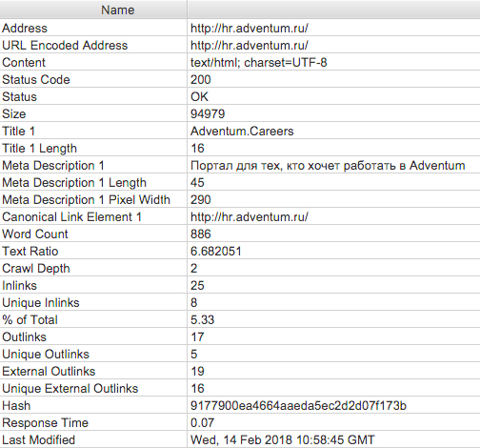
Task: Select the Title 1 Length row
Action: [x=240, y=149]
